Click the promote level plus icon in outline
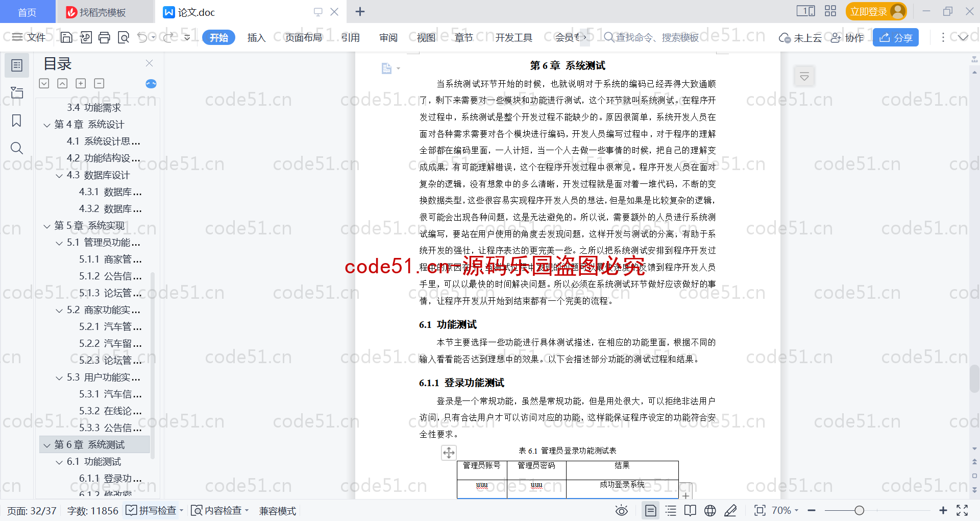This screenshot has height=521, width=980. (x=81, y=83)
